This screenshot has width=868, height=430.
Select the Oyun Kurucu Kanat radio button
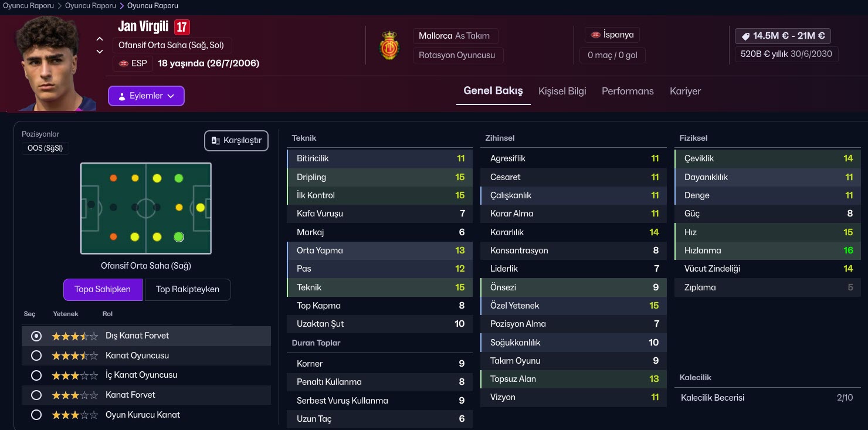pos(36,415)
